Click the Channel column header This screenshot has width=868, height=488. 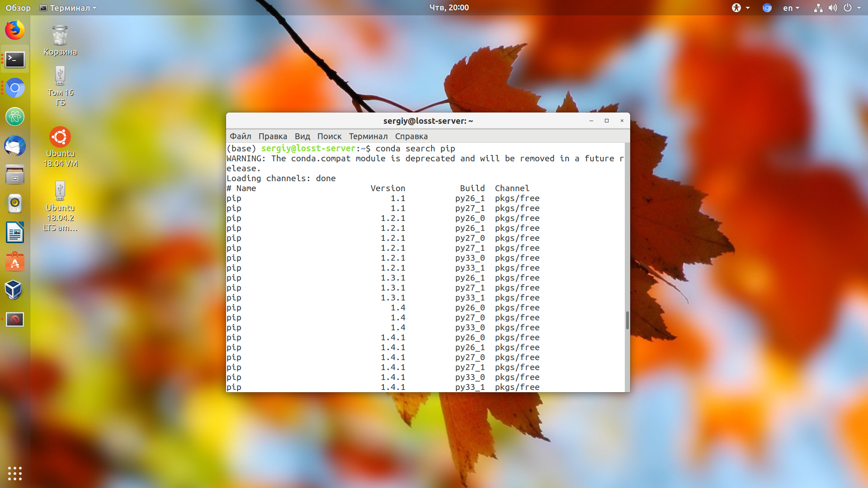512,188
